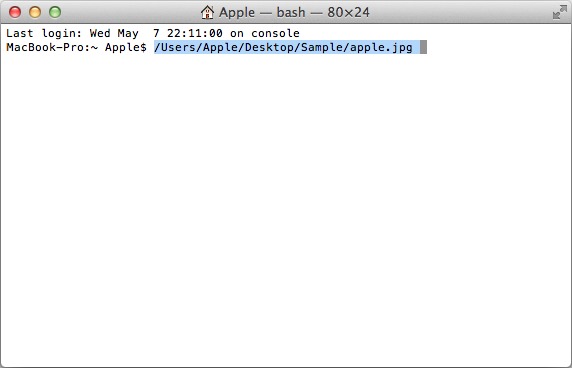Click the word 'console' on first line
The height and width of the screenshot is (368, 572).
pos(275,33)
